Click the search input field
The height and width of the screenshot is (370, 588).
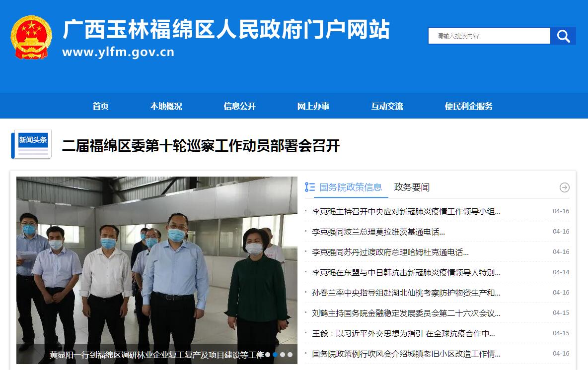tap(489, 36)
